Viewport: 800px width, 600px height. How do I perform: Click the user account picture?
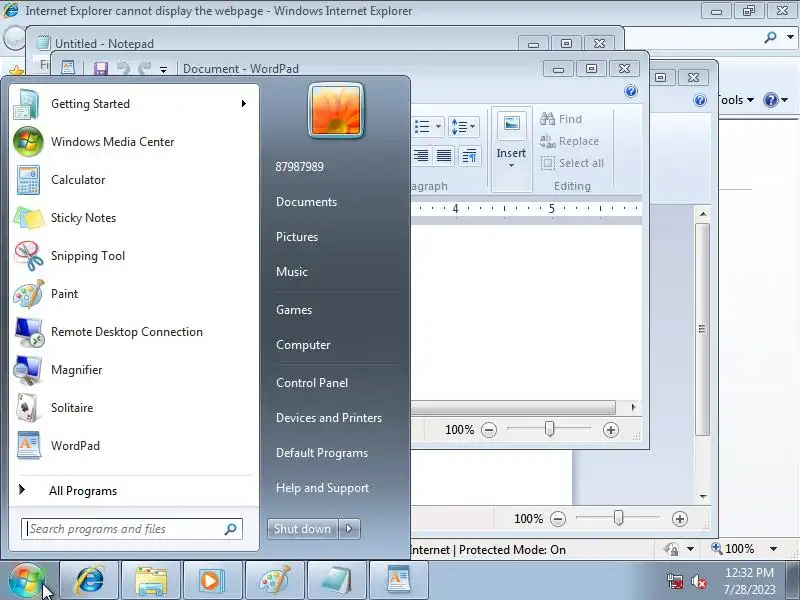coord(336,110)
